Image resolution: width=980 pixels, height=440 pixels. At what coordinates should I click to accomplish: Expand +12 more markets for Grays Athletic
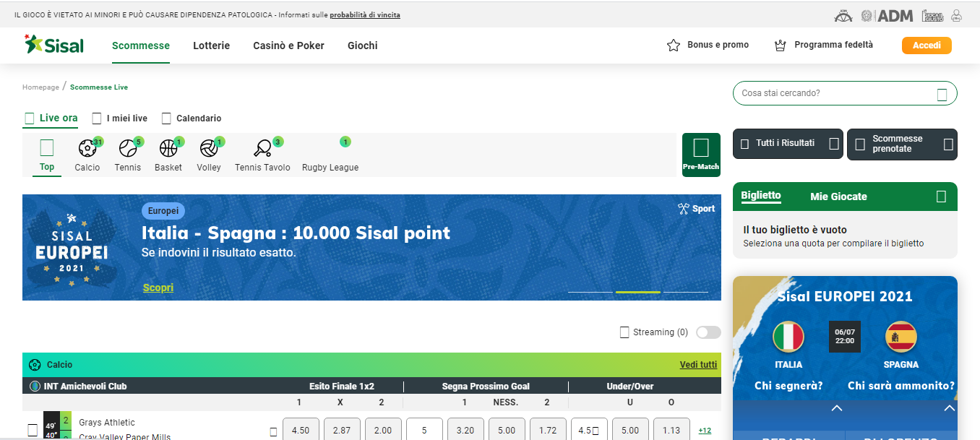705,431
